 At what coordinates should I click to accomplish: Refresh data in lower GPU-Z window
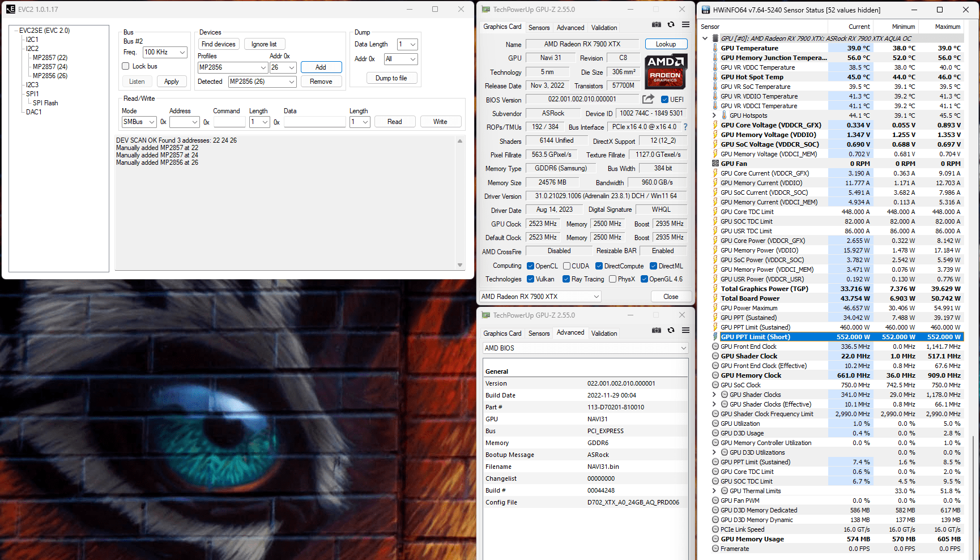(671, 330)
